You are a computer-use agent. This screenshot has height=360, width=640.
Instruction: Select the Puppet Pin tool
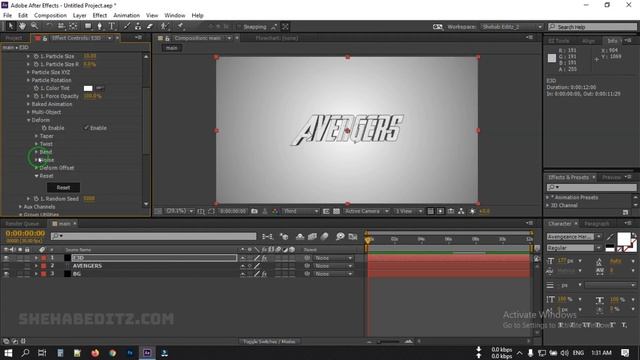pyautogui.click(x=180, y=26)
